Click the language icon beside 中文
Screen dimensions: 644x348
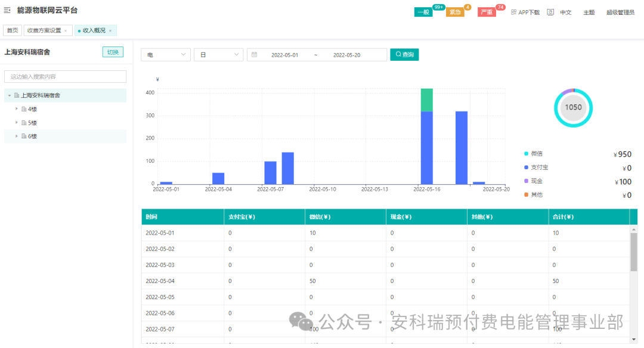pos(550,13)
